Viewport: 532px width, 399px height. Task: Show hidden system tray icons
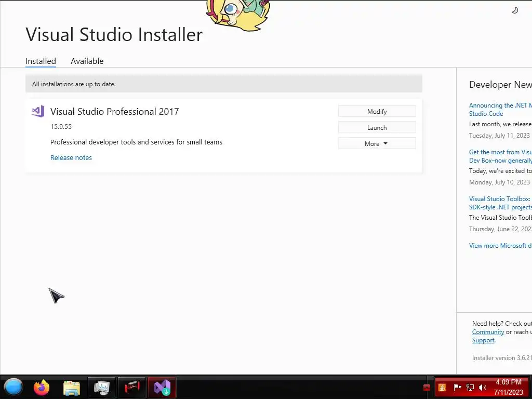click(427, 388)
